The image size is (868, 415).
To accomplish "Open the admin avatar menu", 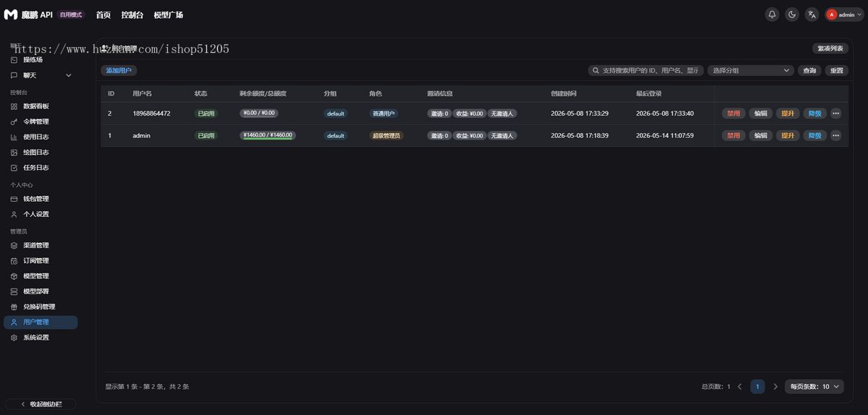I will click(844, 14).
